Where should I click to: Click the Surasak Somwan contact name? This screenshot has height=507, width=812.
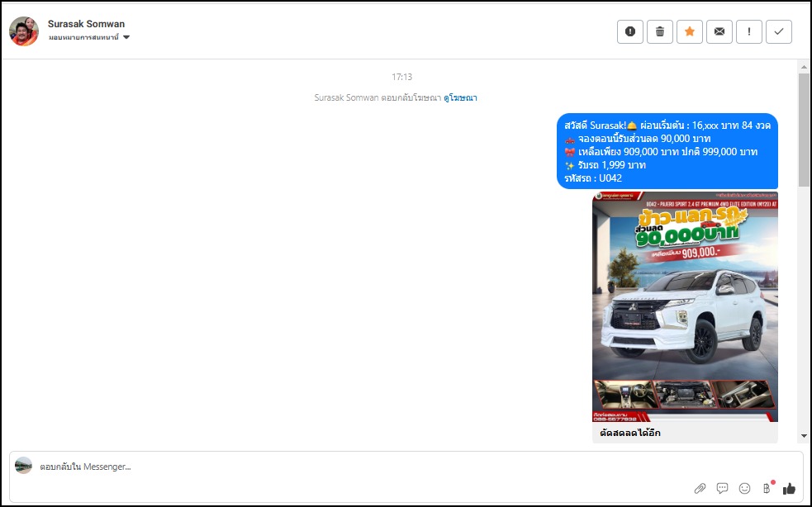(86, 24)
